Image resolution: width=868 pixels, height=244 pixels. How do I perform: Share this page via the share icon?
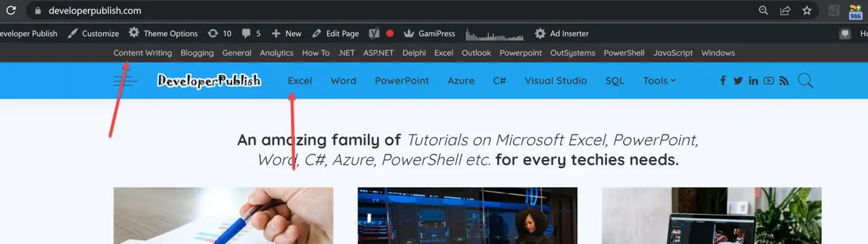click(x=785, y=11)
